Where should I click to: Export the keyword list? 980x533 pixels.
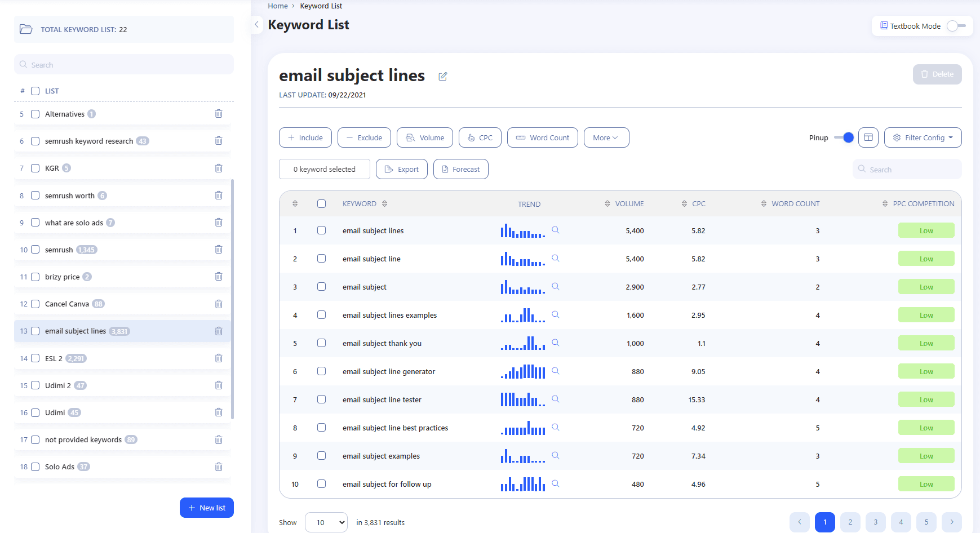point(402,169)
